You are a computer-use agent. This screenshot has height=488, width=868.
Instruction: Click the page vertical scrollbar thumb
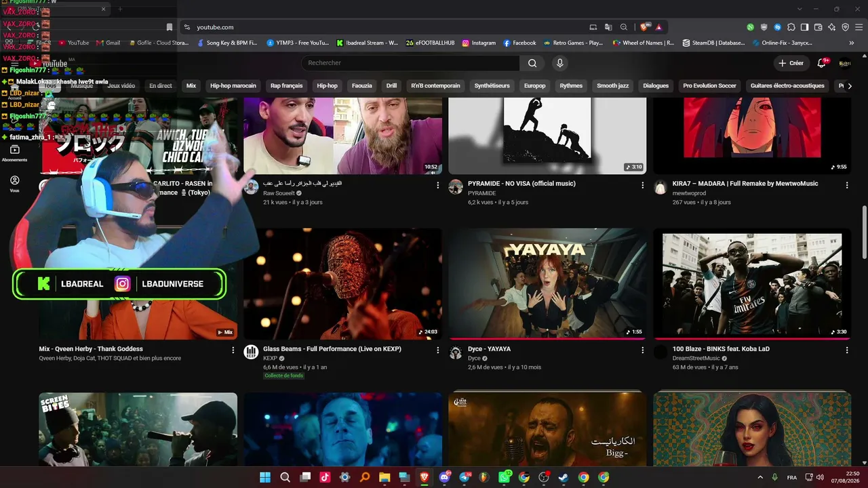point(864,231)
